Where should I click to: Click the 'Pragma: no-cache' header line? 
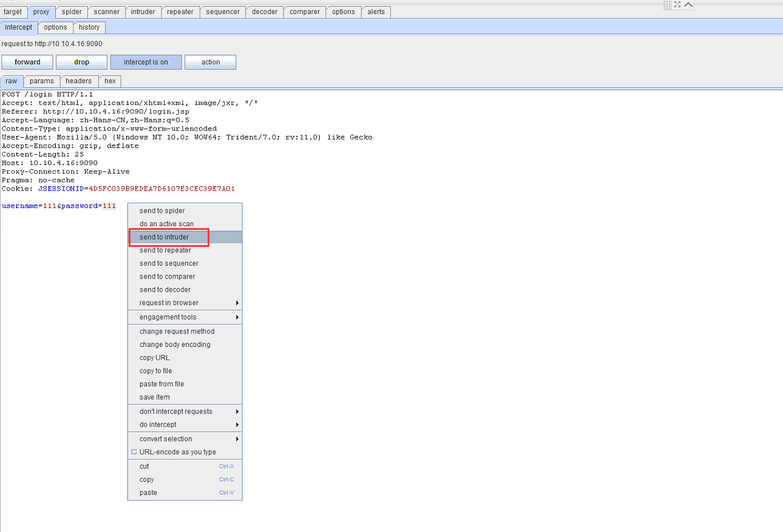(38, 180)
